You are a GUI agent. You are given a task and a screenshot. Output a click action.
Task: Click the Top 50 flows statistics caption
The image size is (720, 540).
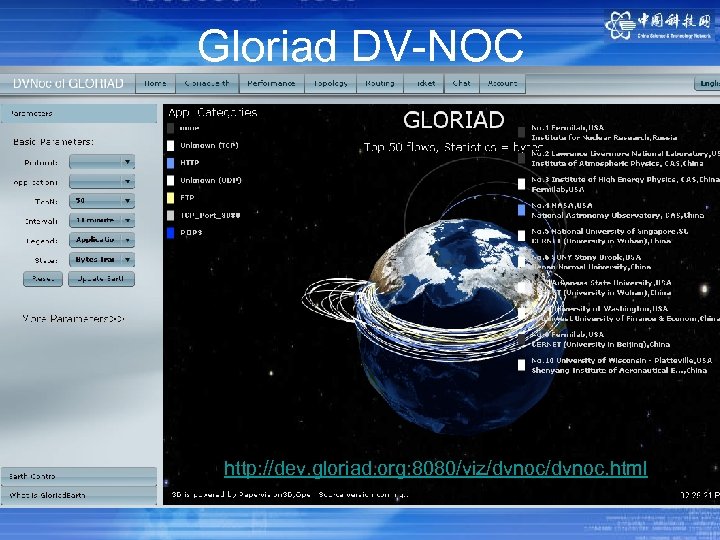pos(454,147)
